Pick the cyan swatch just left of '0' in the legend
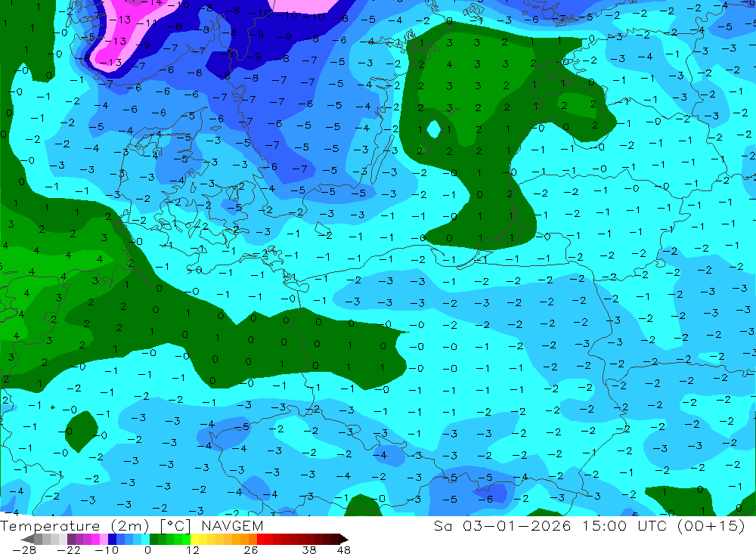Screen dimensions: 756x554 [145, 539]
